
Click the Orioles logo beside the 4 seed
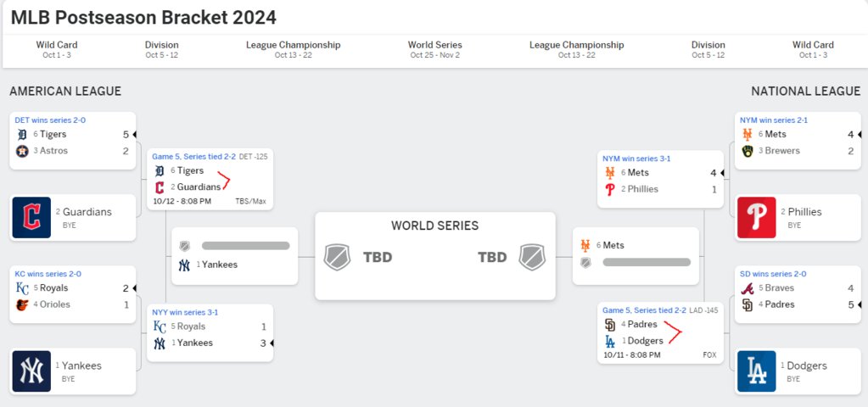coord(22,304)
